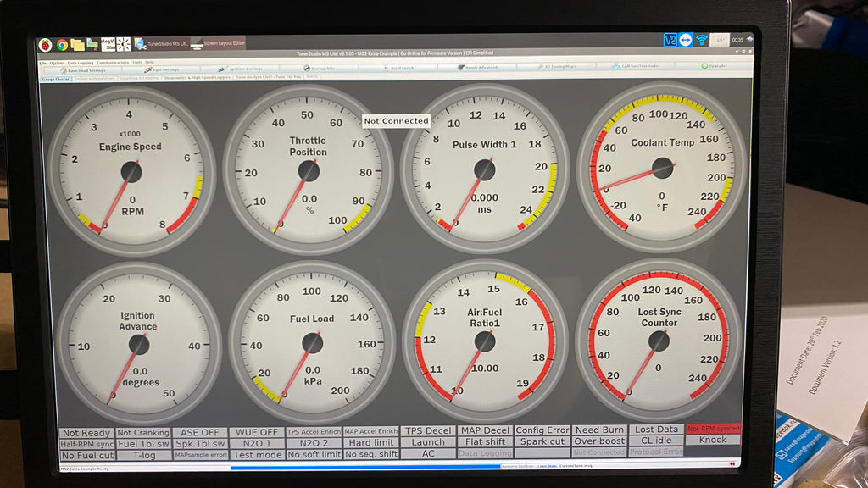Image resolution: width=868 pixels, height=488 pixels.
Task: Click the Engine Speed RPM gauge
Action: (130, 170)
